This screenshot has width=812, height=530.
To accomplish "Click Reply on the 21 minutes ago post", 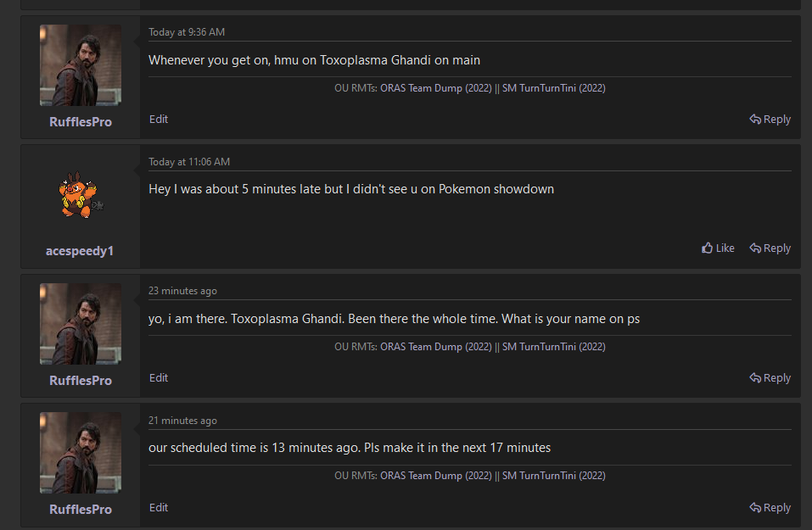I will pos(770,508).
